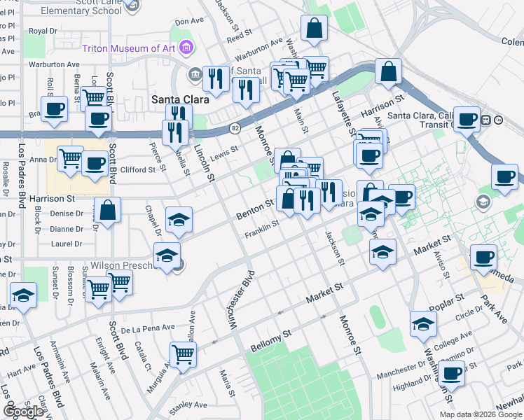The height and width of the screenshot is (420, 524).
Task: Open the coffee pin near The Alameda
Action: point(483,259)
